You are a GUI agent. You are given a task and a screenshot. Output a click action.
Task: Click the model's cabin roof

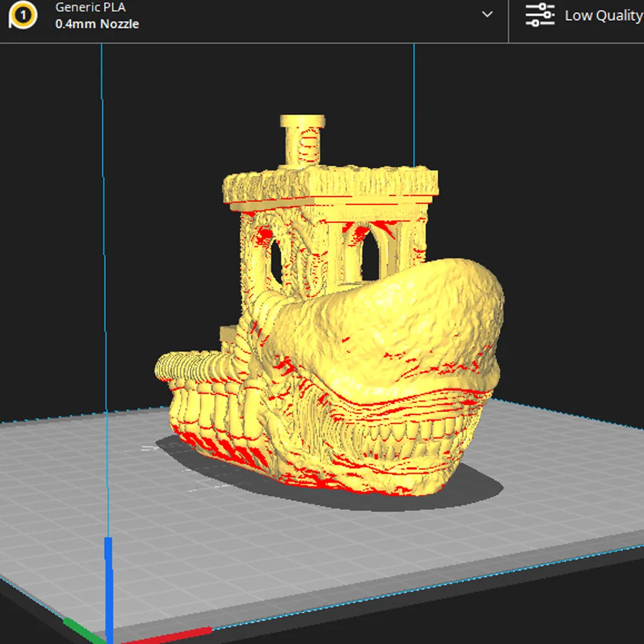[331, 185]
